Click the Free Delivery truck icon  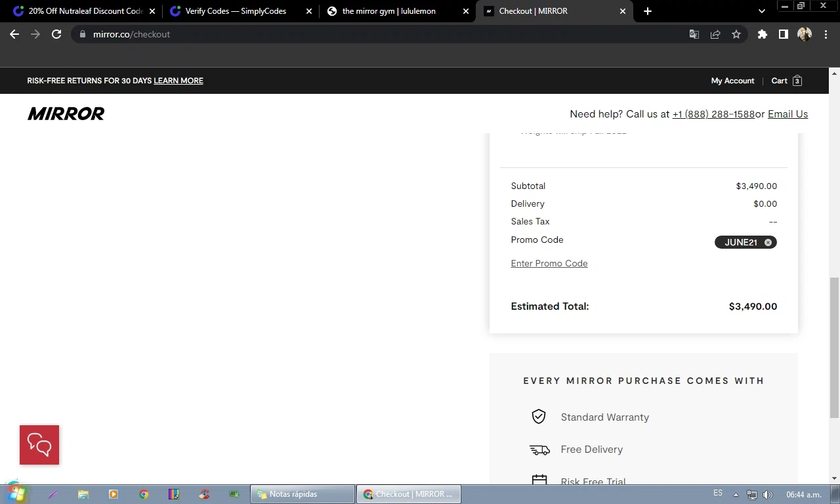point(539,450)
